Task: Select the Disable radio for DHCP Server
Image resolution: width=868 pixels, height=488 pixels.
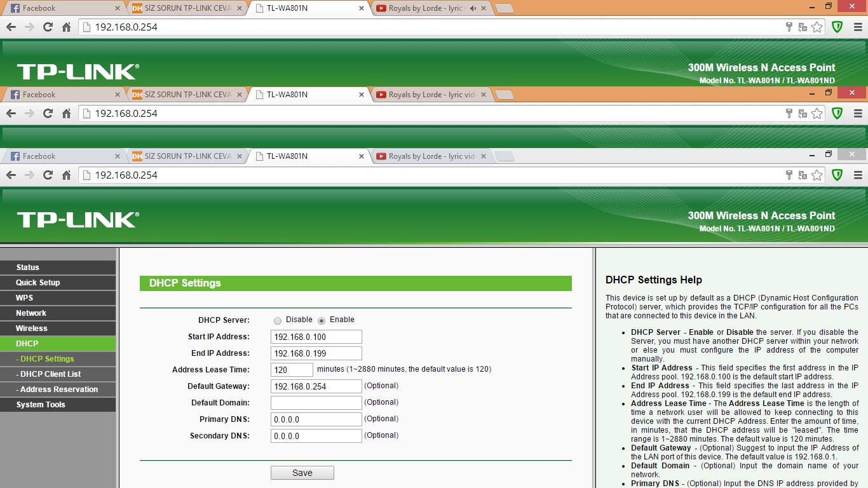Action: click(278, 321)
